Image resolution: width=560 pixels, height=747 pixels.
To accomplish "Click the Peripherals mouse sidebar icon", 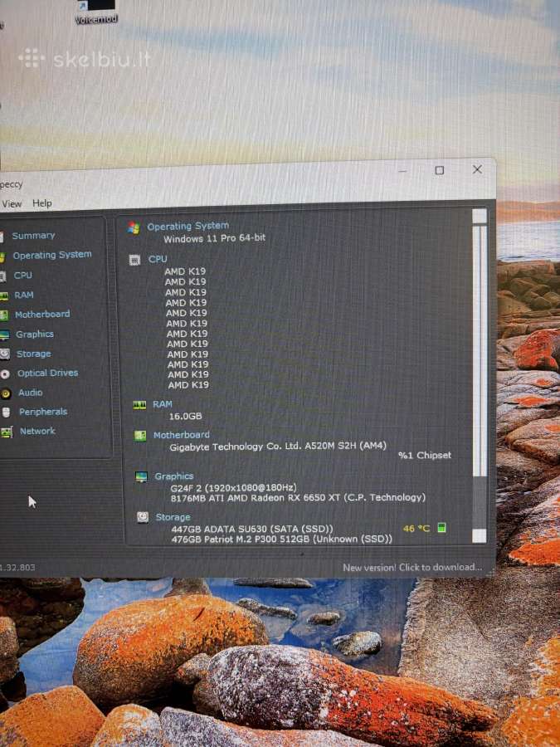I will click(6, 412).
